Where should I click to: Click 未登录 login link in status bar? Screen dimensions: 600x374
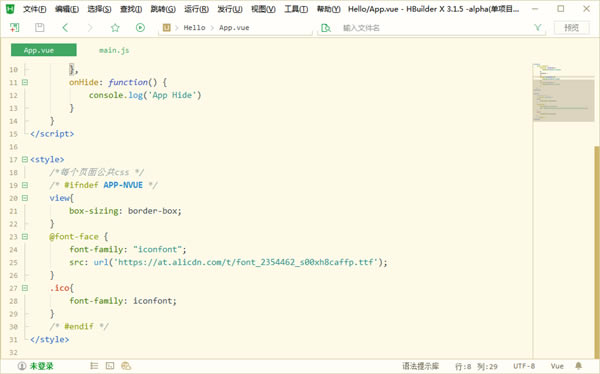(41, 366)
